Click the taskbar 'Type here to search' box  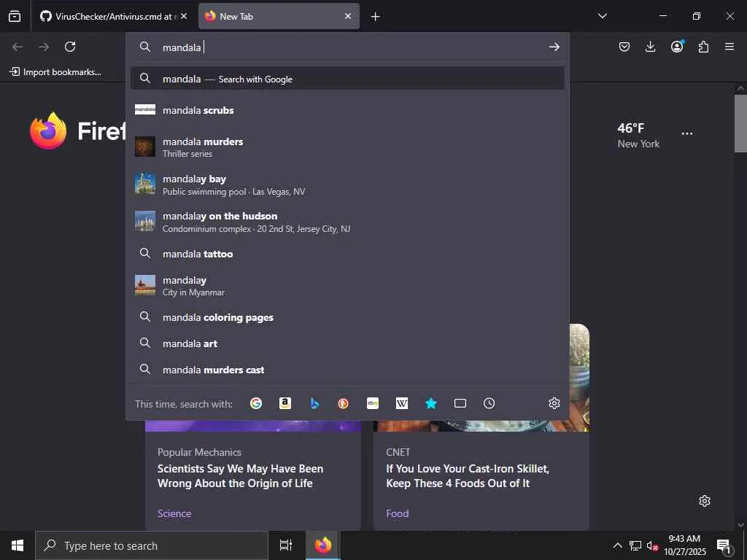[x=152, y=545]
